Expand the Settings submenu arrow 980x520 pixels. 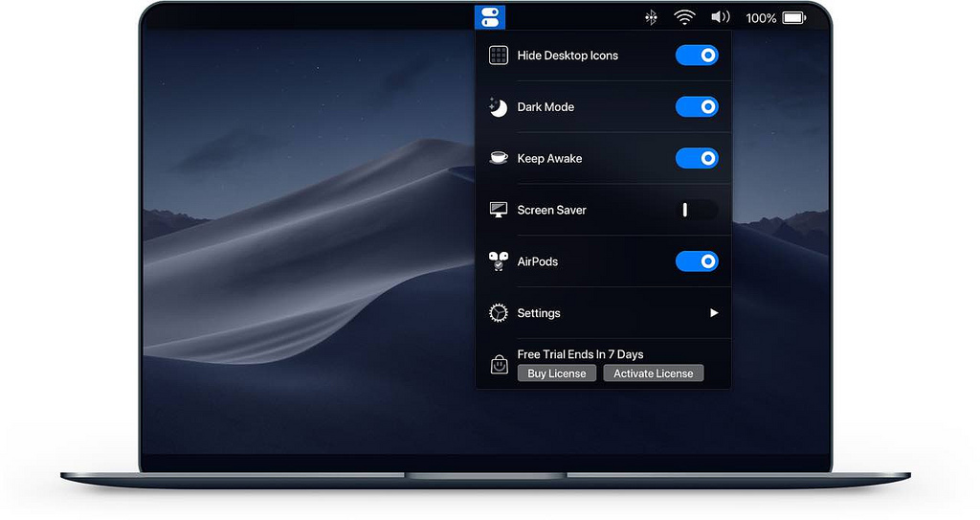click(x=713, y=313)
